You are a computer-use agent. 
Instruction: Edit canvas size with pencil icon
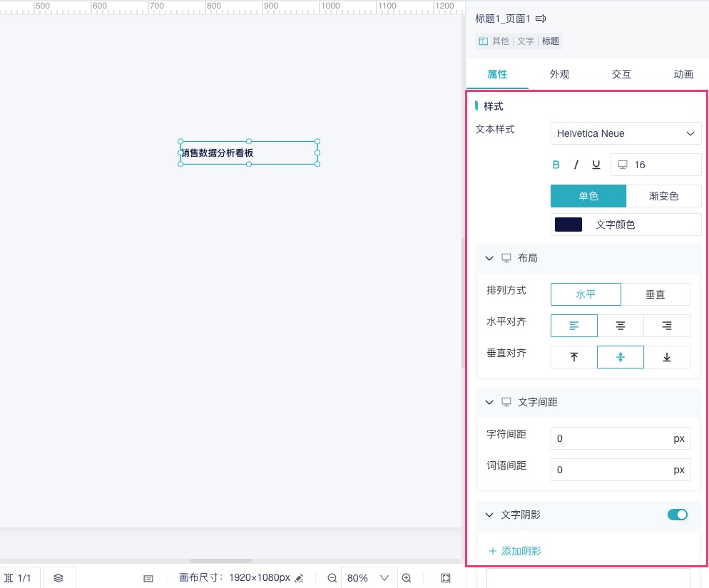tap(299, 578)
